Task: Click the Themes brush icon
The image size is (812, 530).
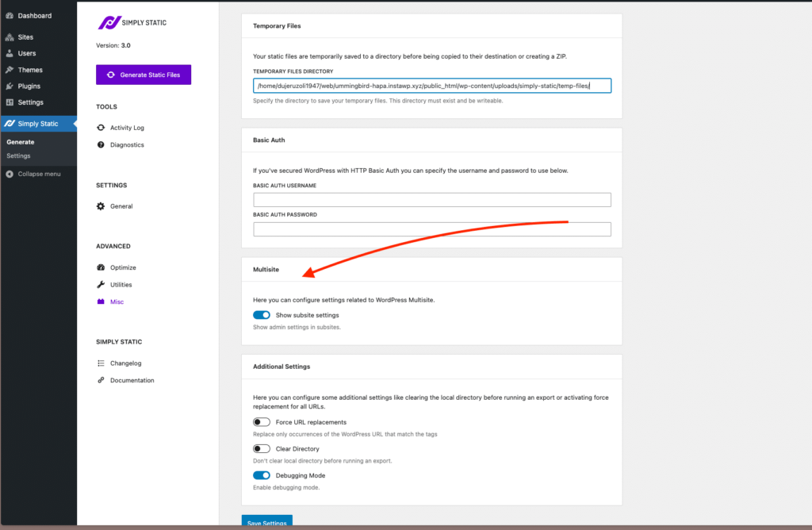Action: 10,69
